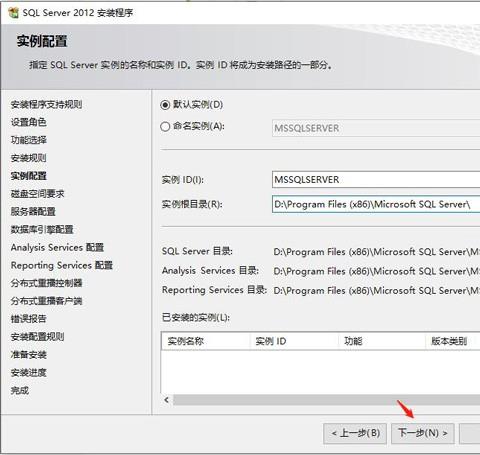
Task: Click the disabled named instance MSSQLSERVER field
Action: pos(376,128)
